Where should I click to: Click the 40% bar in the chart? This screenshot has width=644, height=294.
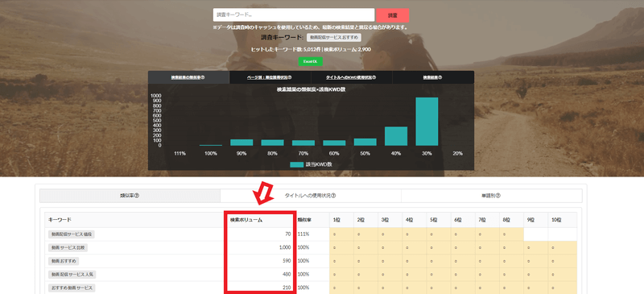click(396, 136)
